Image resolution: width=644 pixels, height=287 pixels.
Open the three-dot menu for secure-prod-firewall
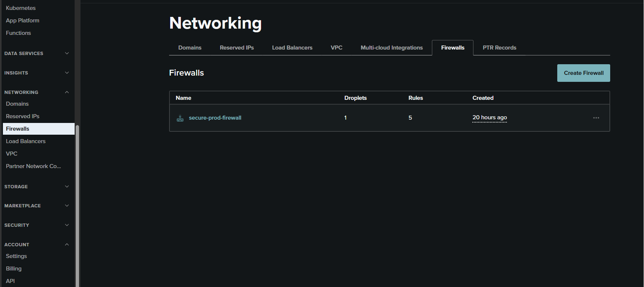[x=596, y=118]
